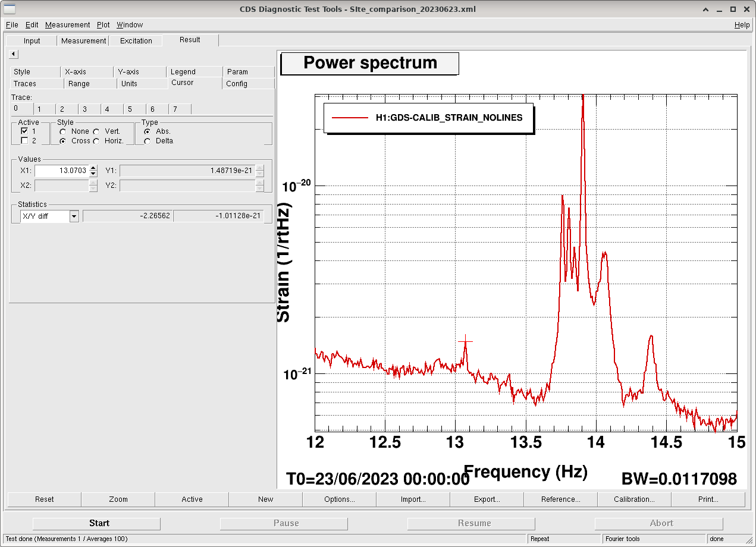756x547 pixels.
Task: Select None cursor style
Action: pos(63,131)
